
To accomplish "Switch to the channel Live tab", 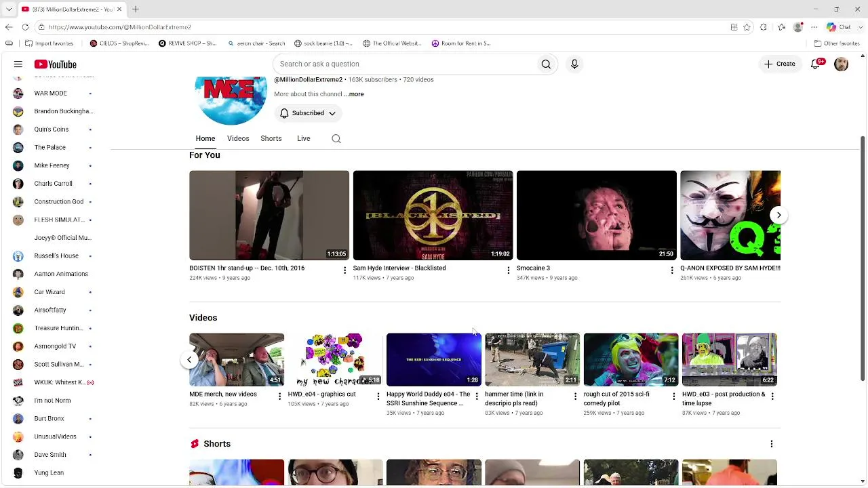I will point(304,138).
